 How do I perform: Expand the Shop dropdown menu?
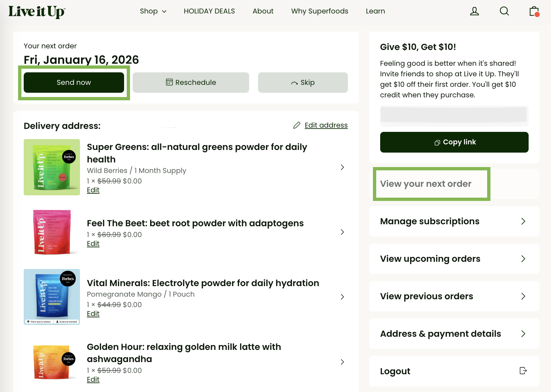pyautogui.click(x=153, y=11)
